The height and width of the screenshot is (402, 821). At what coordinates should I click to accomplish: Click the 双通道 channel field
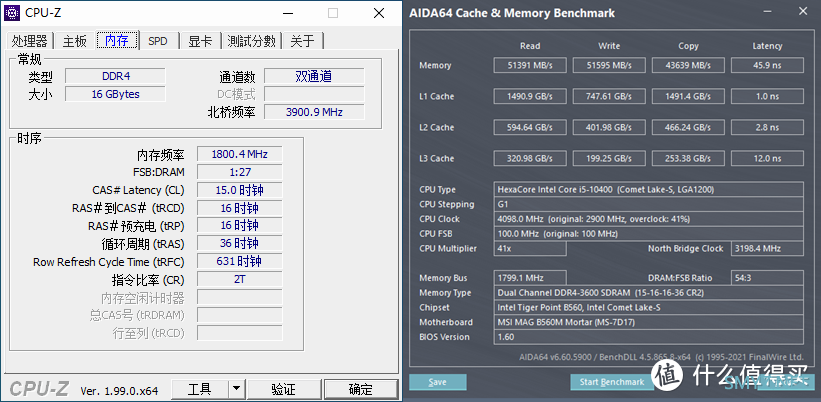tap(314, 76)
